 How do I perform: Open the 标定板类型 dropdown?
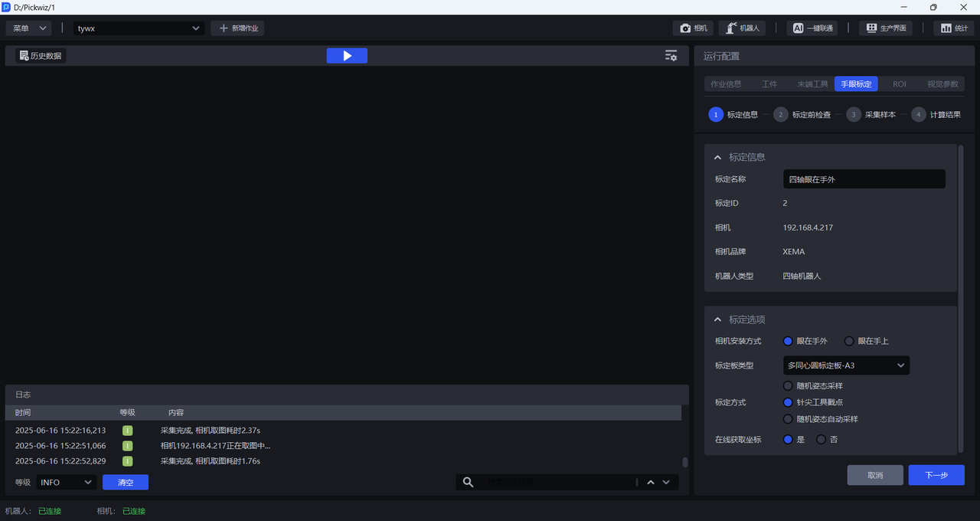point(846,365)
